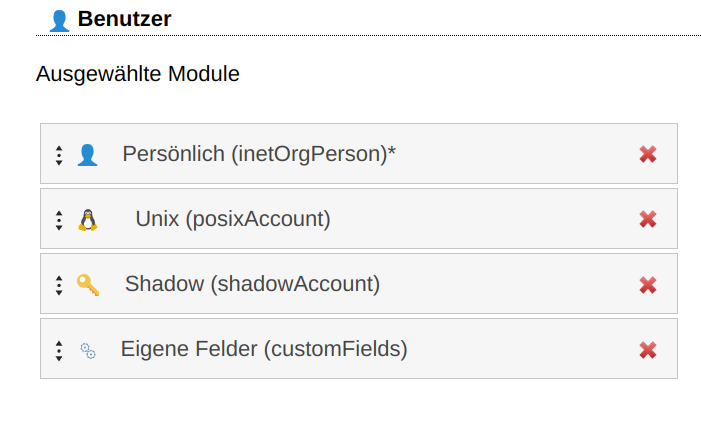Click the Tux penguin icon
701x438 pixels.
pyautogui.click(x=88, y=220)
